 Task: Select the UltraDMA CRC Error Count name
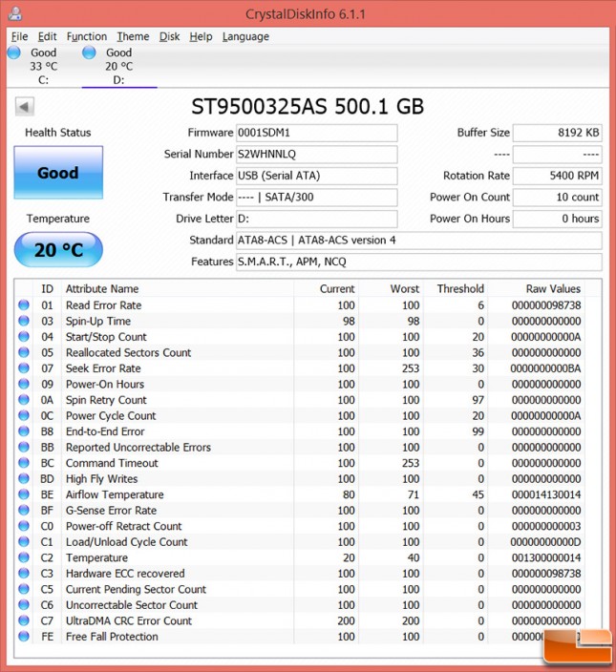(129, 620)
